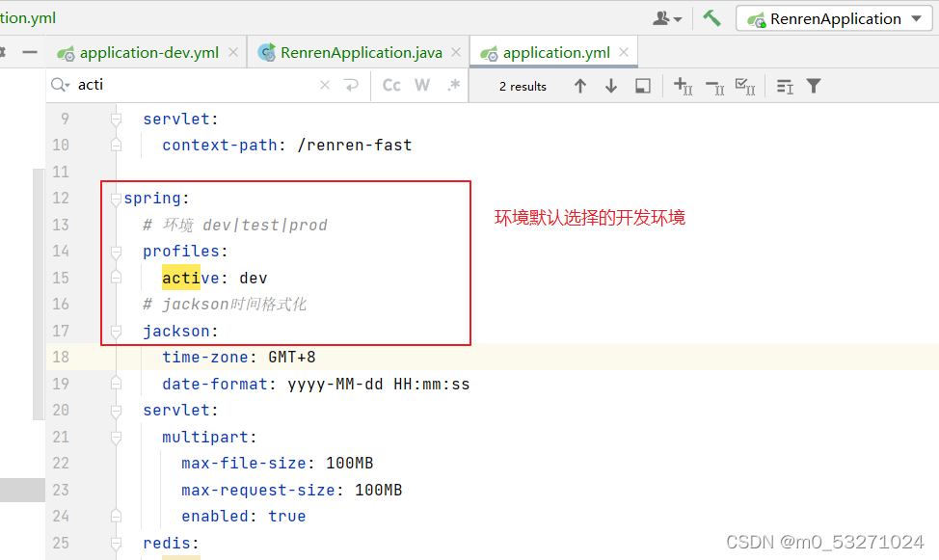Toggle Words (W) search option
939x560 pixels.
click(422, 85)
